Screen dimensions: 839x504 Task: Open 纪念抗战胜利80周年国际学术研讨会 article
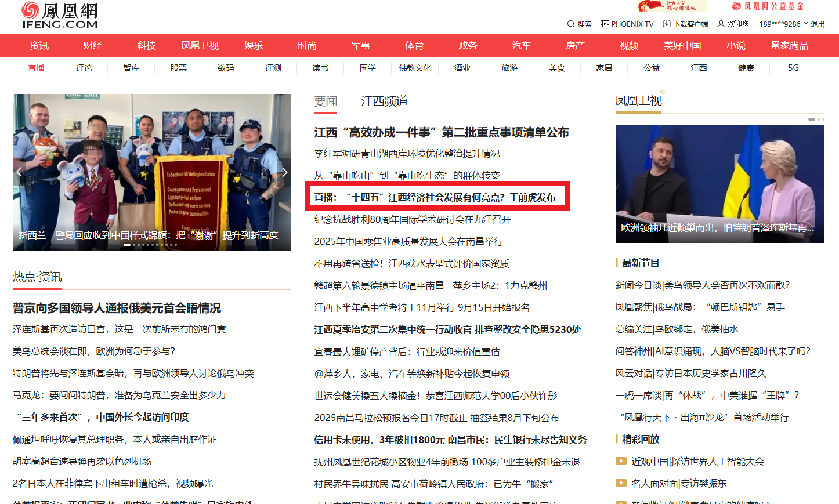pos(413,219)
